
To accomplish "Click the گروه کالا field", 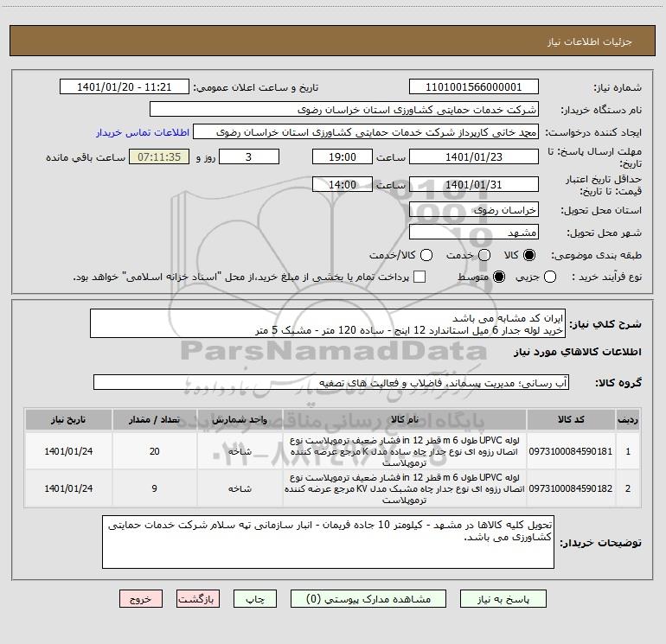I will coord(331,382).
